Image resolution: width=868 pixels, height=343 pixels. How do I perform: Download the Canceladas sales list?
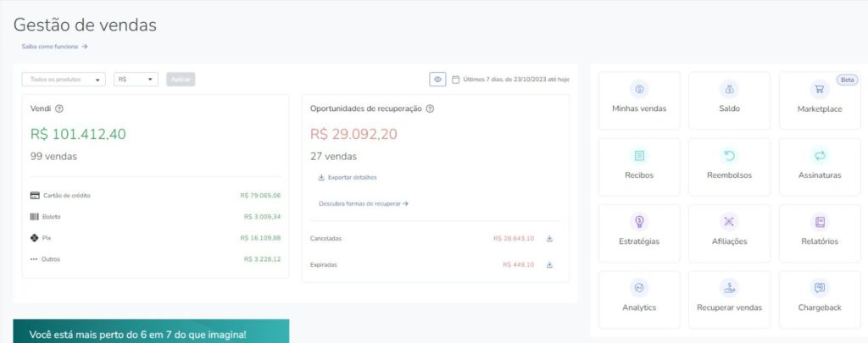[549, 239]
